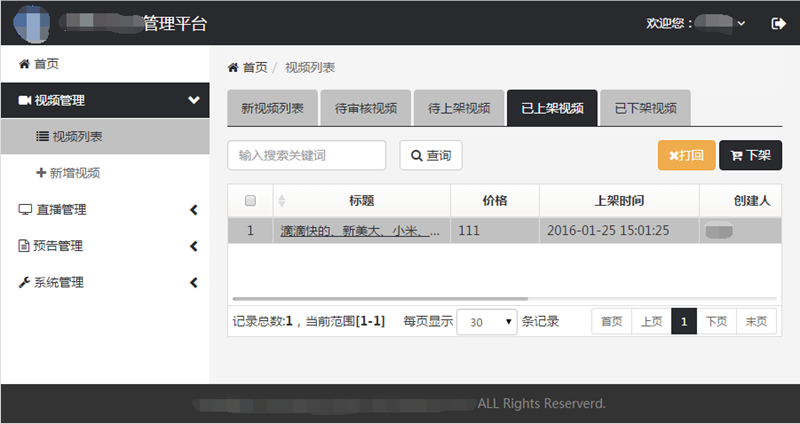Image resolution: width=800 pixels, height=424 pixels.
Task: Click the table horizontal scrollbar
Action: 380,299
